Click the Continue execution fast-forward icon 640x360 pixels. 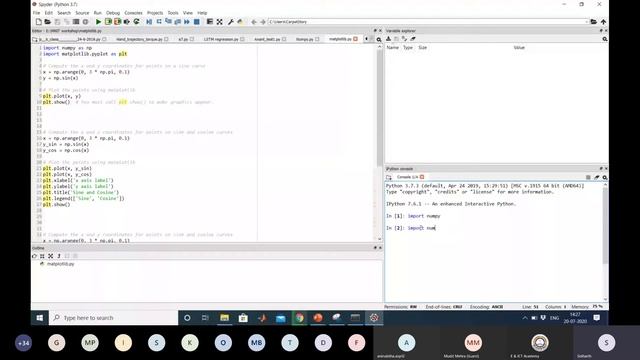coord(187,22)
